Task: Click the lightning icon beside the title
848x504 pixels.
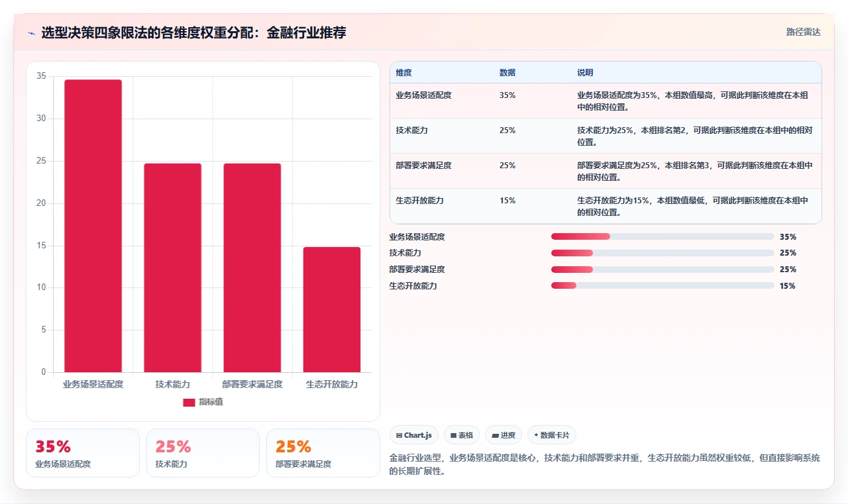Action: tap(31, 33)
